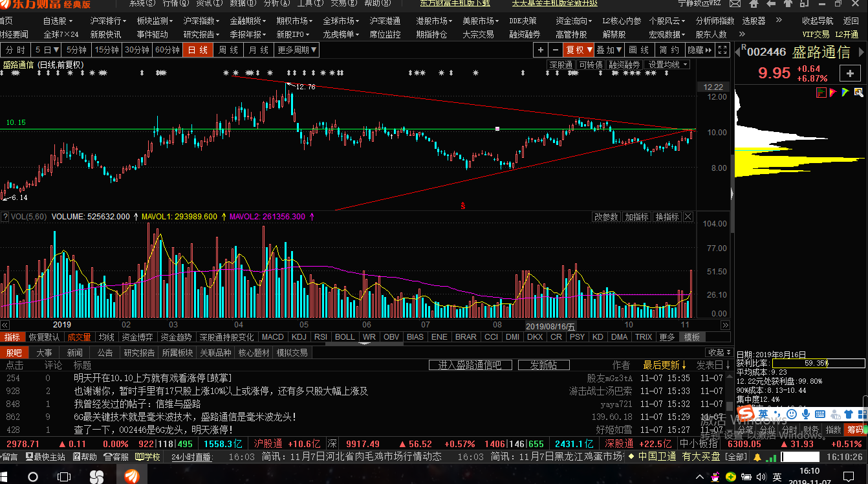Switch chart to 周线 weekly period
The width and height of the screenshot is (868, 484).
point(228,50)
